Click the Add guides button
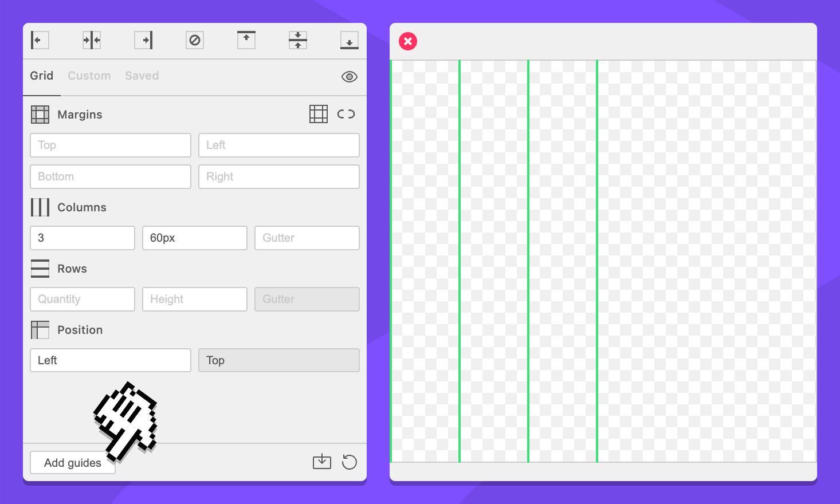The width and height of the screenshot is (840, 504). (72, 463)
